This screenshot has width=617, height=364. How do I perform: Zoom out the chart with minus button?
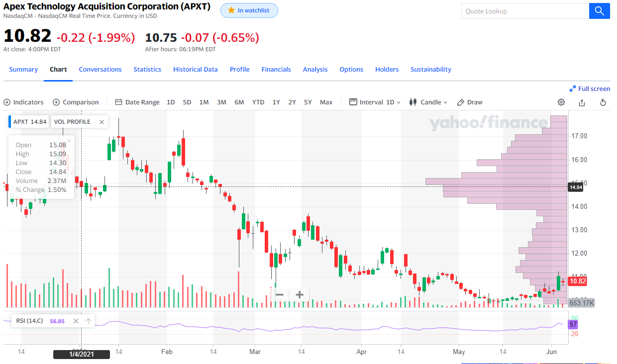point(280,294)
